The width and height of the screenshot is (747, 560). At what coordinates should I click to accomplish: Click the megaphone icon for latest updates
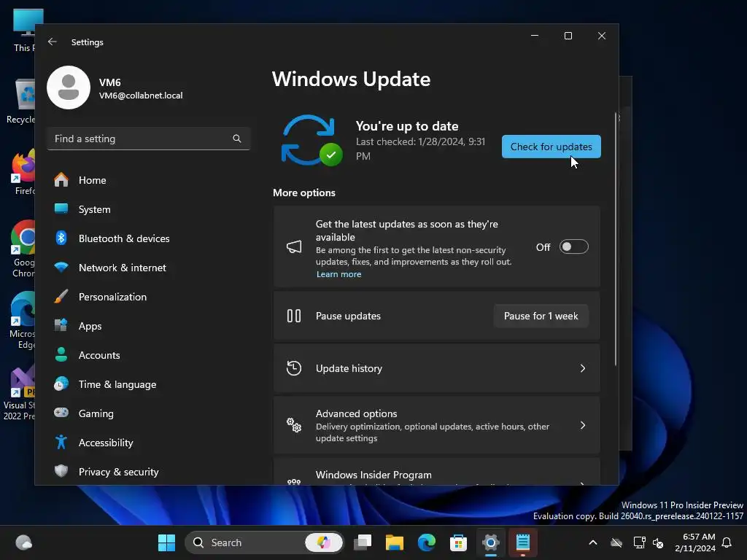click(294, 246)
